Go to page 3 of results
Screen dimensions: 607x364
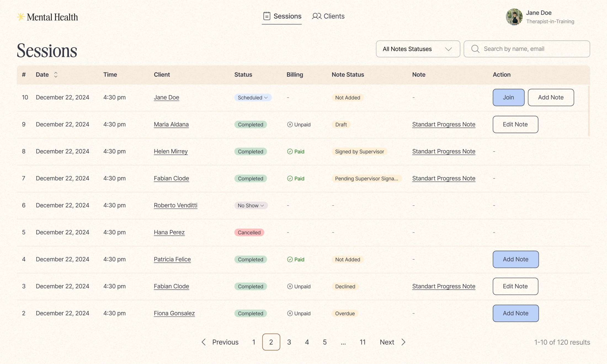[x=289, y=342]
